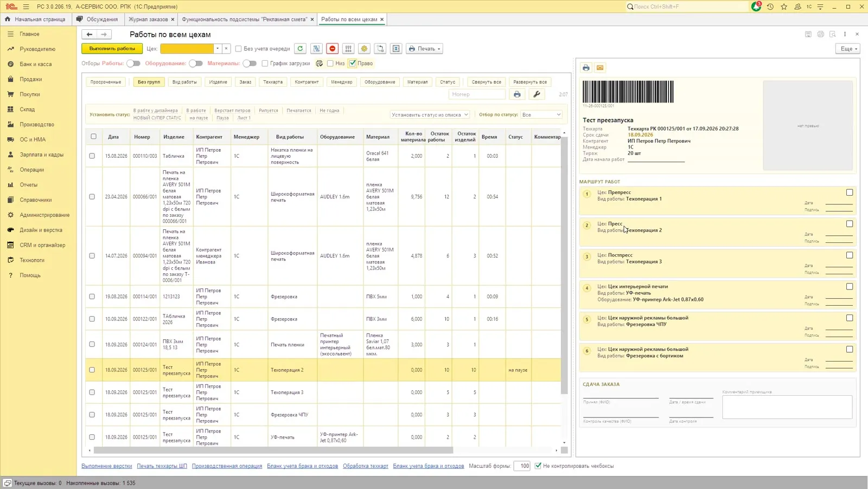
Task: Switch to the Обсуждения tab
Action: (x=98, y=19)
